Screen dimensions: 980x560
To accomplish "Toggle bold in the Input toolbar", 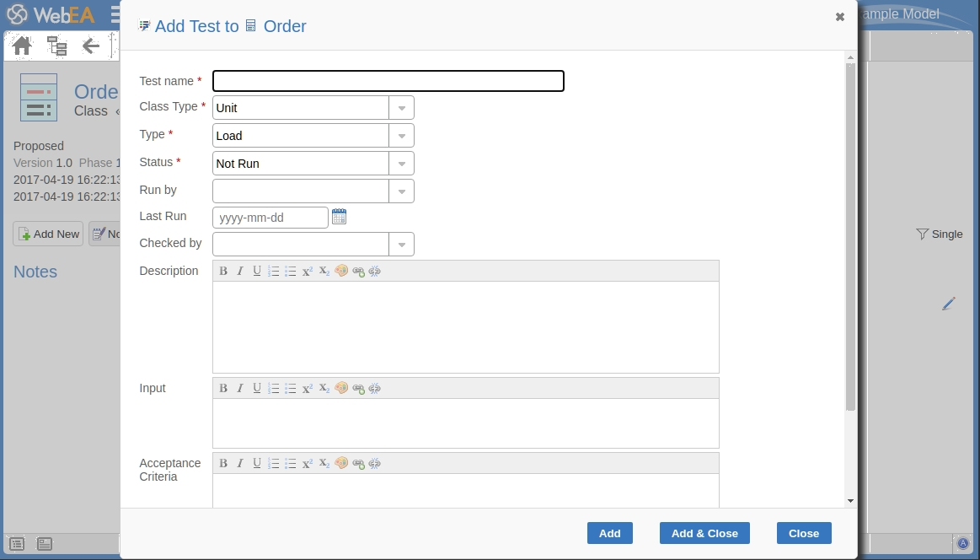I will pos(223,388).
